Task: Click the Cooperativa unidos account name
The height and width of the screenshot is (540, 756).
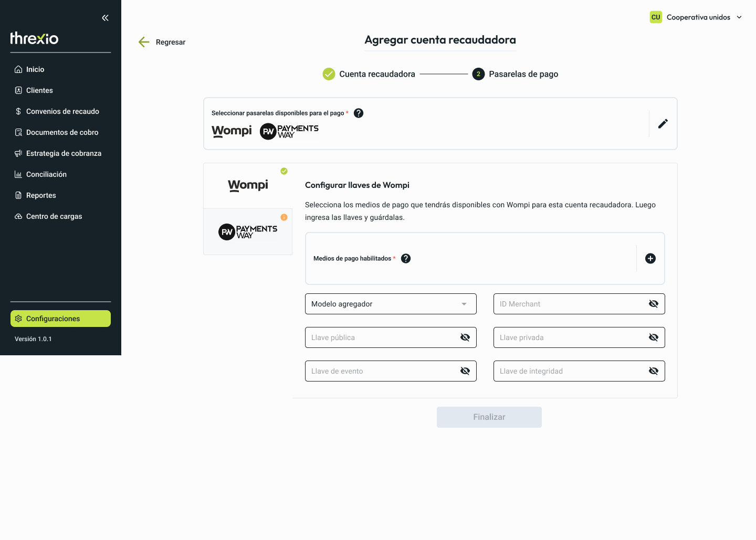Action: [698, 17]
